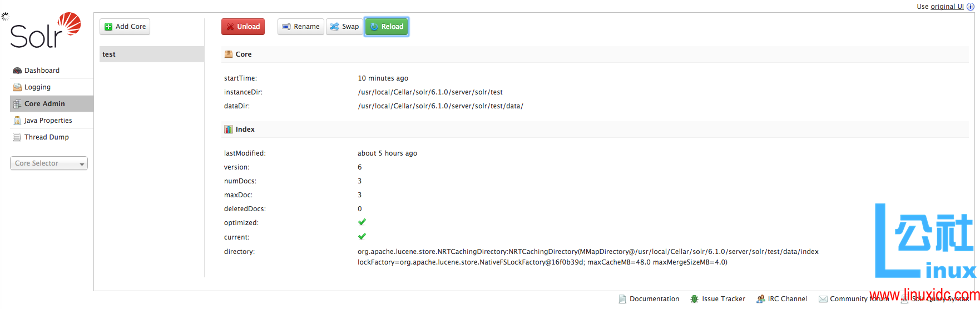Rename the test core
This screenshot has height=309, width=980.
tap(301, 27)
